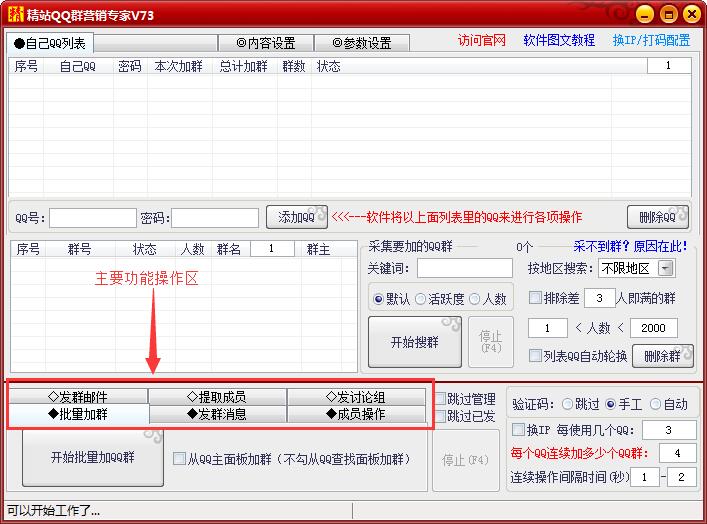The height and width of the screenshot is (524, 707).
Task: Switch to the 成员操作 tab
Action: [x=356, y=414]
